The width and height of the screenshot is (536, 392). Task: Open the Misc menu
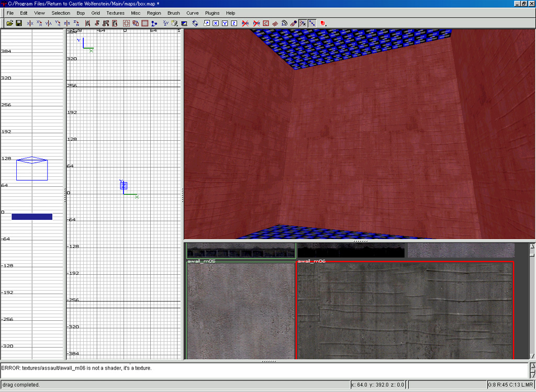pyautogui.click(x=136, y=13)
